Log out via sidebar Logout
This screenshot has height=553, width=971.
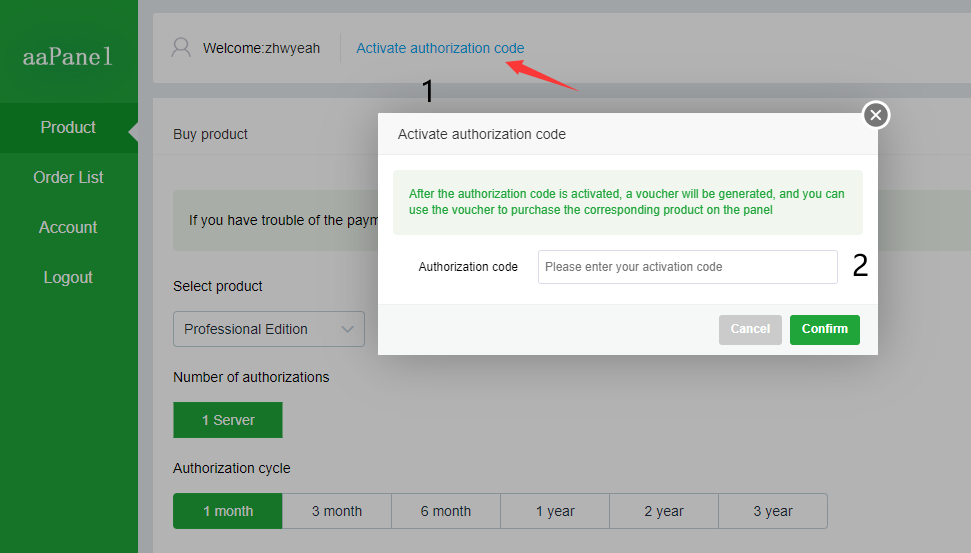pos(68,278)
